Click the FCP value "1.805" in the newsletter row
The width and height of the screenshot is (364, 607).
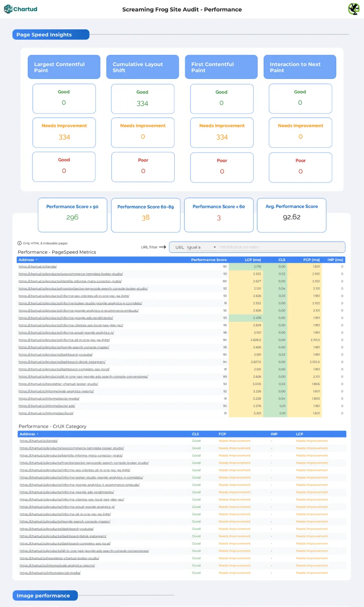coord(316,384)
